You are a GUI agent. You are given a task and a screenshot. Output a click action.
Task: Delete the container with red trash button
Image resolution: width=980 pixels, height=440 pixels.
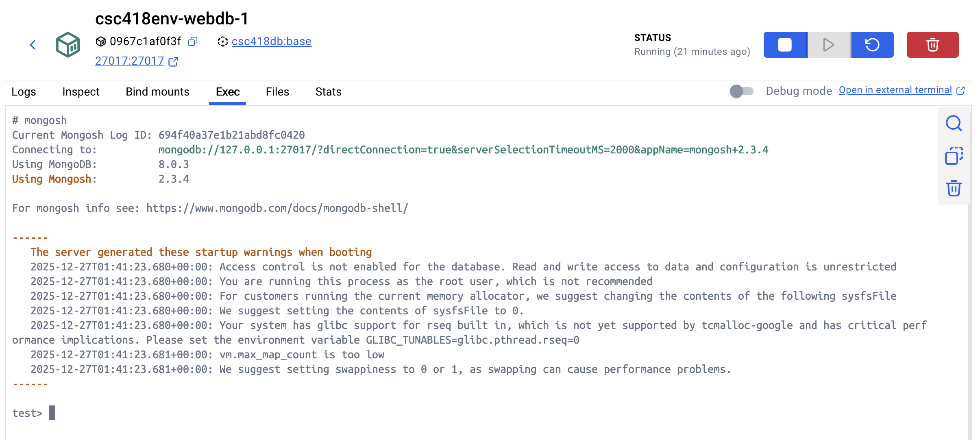[932, 45]
